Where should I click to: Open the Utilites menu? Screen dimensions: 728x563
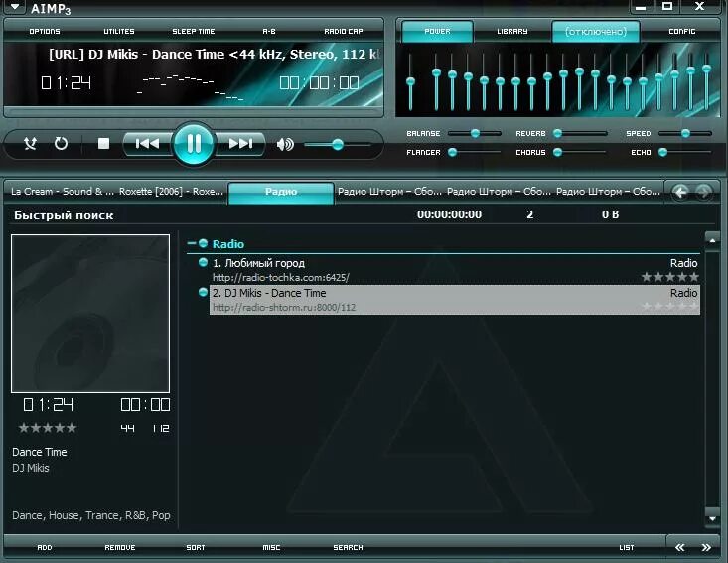[119, 31]
